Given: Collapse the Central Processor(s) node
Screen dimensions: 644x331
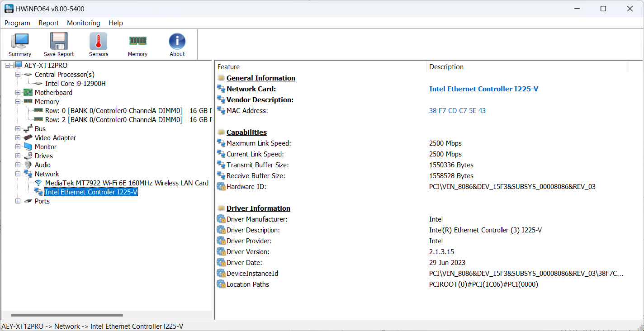Looking at the screenshot, I should pos(18,75).
